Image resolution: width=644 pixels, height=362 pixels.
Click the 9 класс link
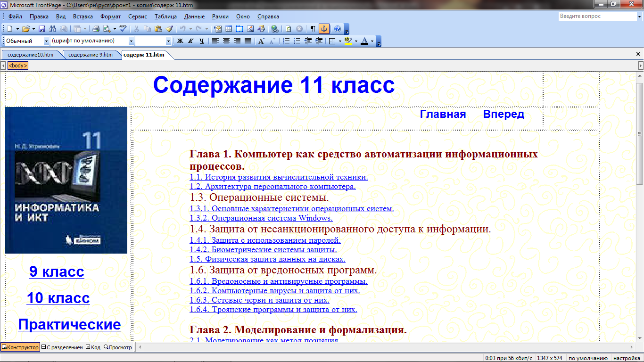pyautogui.click(x=57, y=271)
